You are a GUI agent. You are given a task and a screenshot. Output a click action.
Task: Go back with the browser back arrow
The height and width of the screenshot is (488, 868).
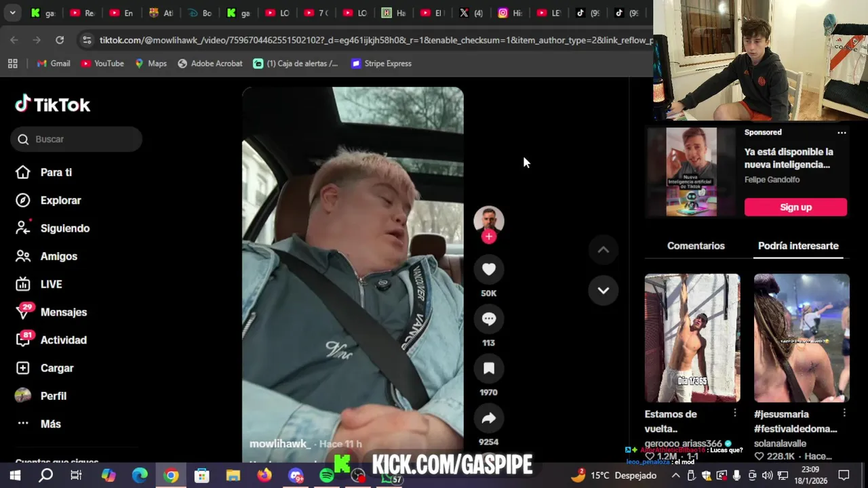click(x=14, y=40)
